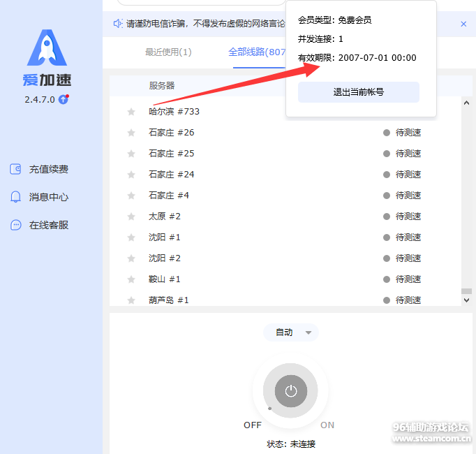Favorite the 太原 #2 server star

pos(131,217)
